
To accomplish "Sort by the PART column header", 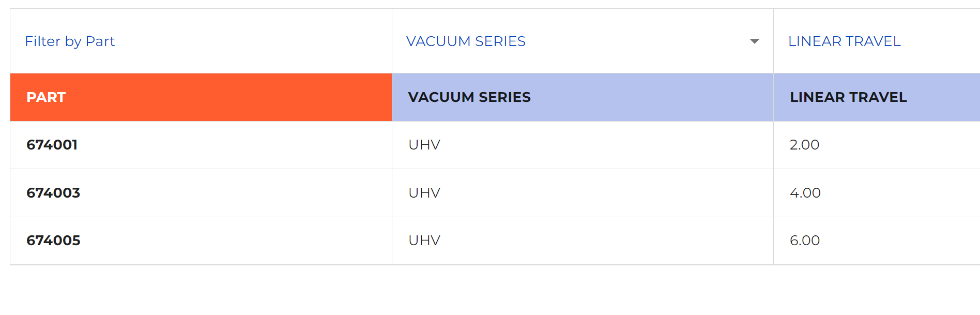I will 46,97.
